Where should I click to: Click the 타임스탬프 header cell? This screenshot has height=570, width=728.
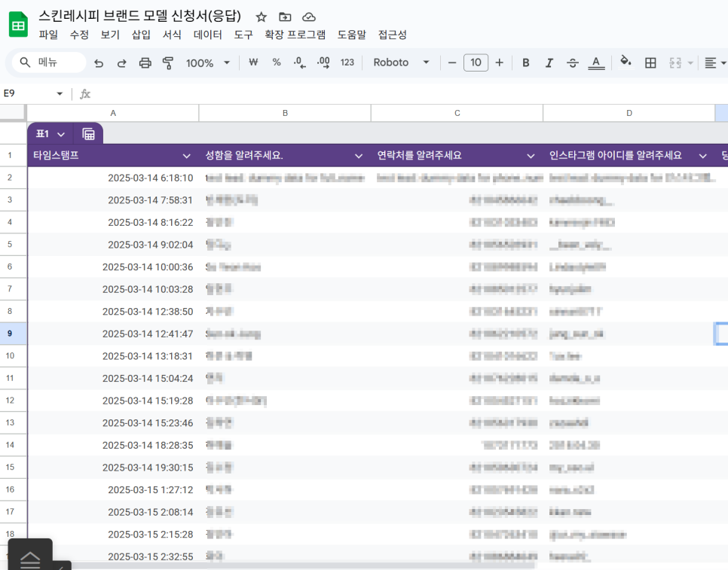point(113,155)
